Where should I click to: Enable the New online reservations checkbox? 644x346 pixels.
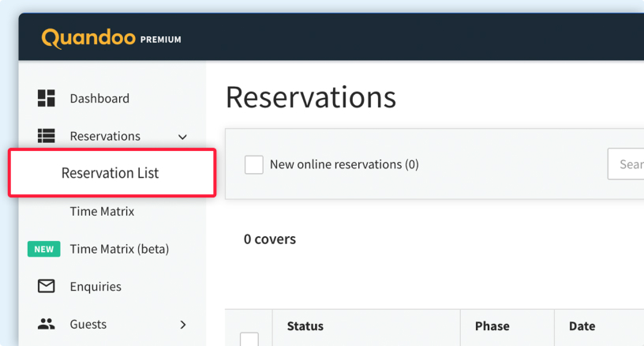click(x=253, y=164)
